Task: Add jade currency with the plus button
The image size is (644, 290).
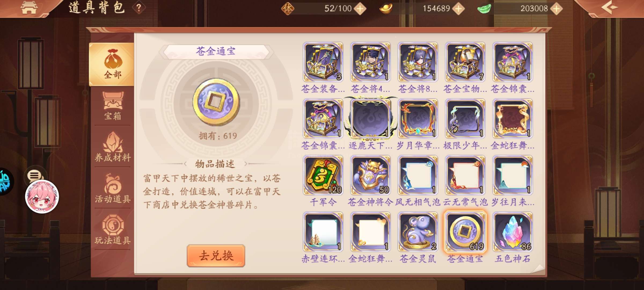Action: [x=557, y=9]
